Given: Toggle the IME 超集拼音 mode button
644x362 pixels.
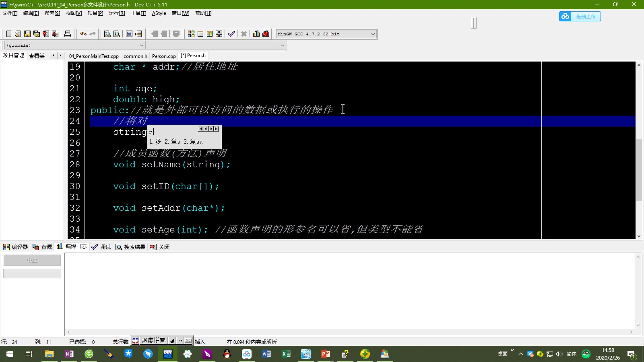Looking at the screenshot, I should 153,341.
